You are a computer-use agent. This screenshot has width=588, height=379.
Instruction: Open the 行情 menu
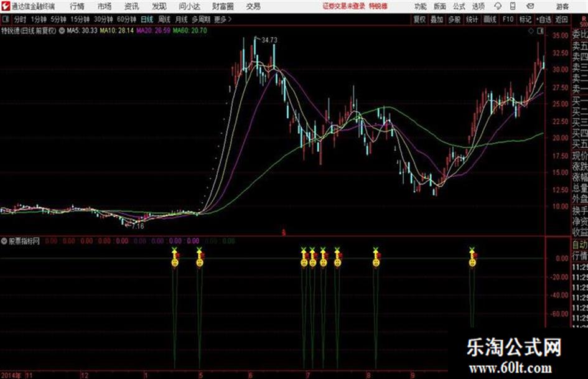pos(77,6)
